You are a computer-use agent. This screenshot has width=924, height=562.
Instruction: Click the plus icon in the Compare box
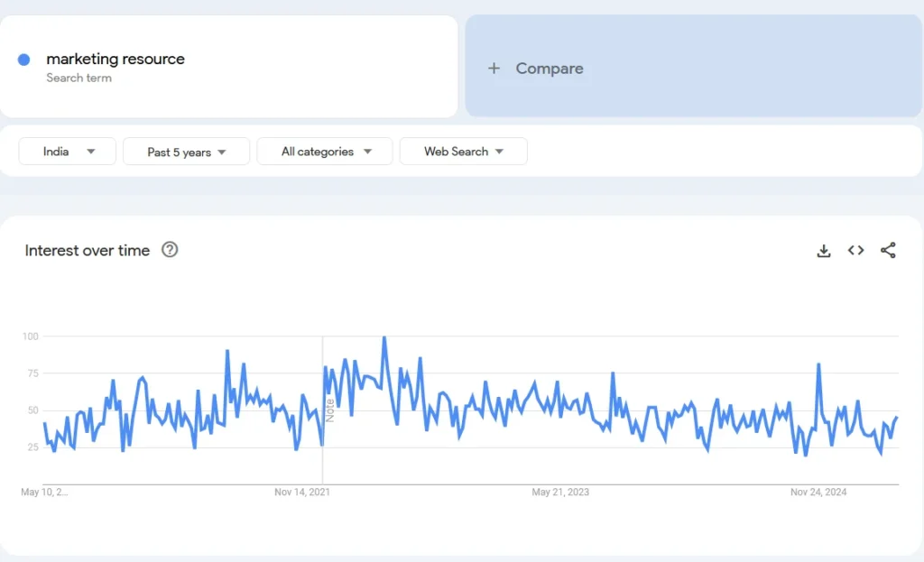pos(494,69)
